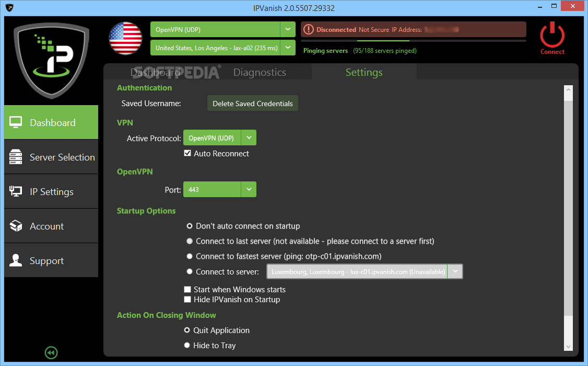Close the IPVanish window

coord(573,6)
